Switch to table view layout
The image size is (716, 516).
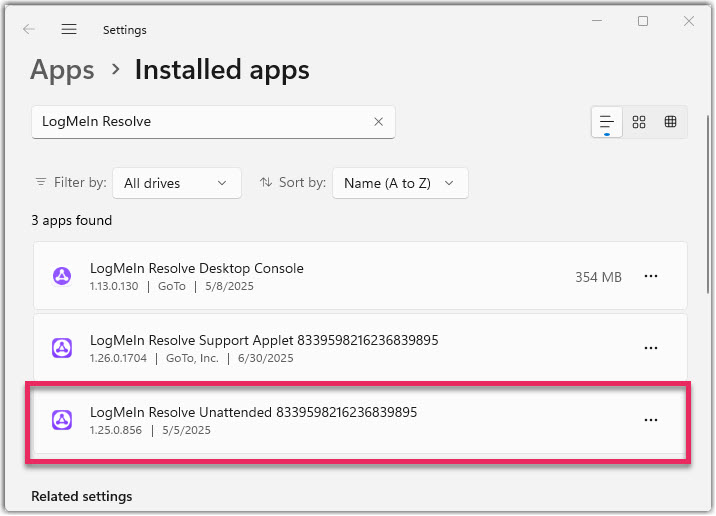pyautogui.click(x=670, y=122)
